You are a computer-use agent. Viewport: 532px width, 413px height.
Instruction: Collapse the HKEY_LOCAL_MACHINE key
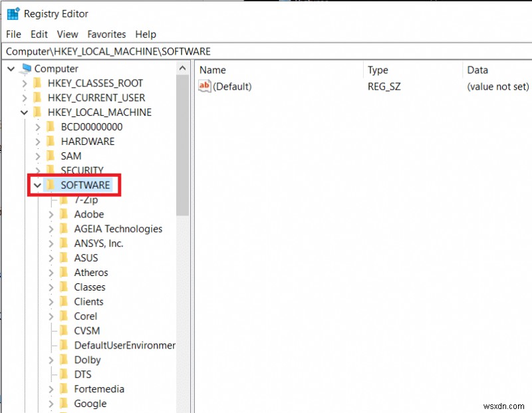[x=24, y=112]
